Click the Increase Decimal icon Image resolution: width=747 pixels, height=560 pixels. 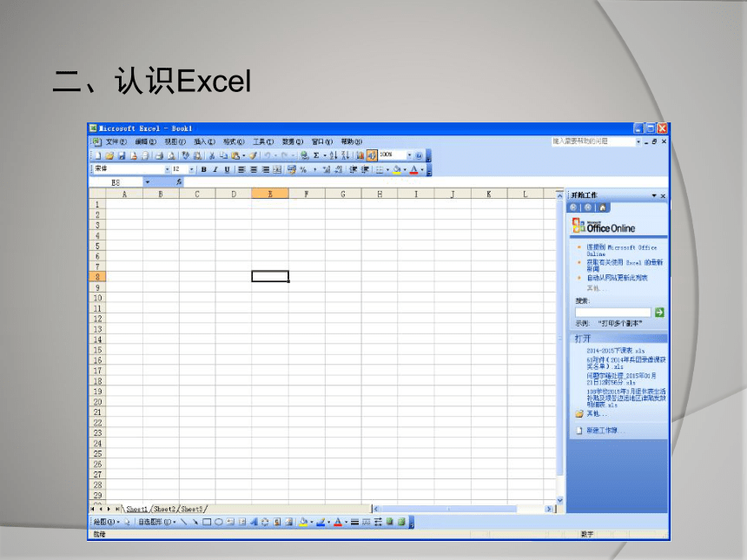(x=327, y=169)
